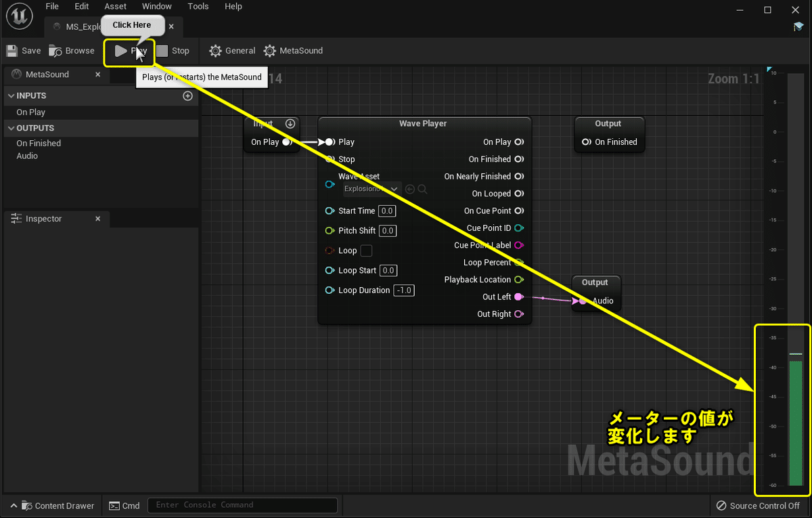The image size is (812, 518).
Task: Open the Edit menu
Action: point(82,6)
